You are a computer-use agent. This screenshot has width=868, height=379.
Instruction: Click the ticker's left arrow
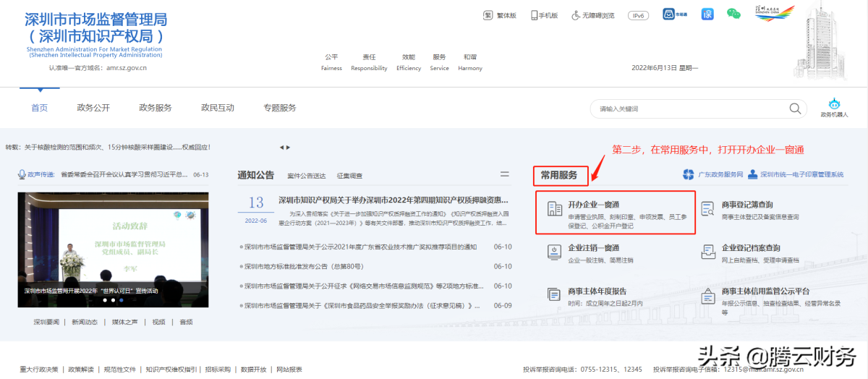click(x=281, y=148)
